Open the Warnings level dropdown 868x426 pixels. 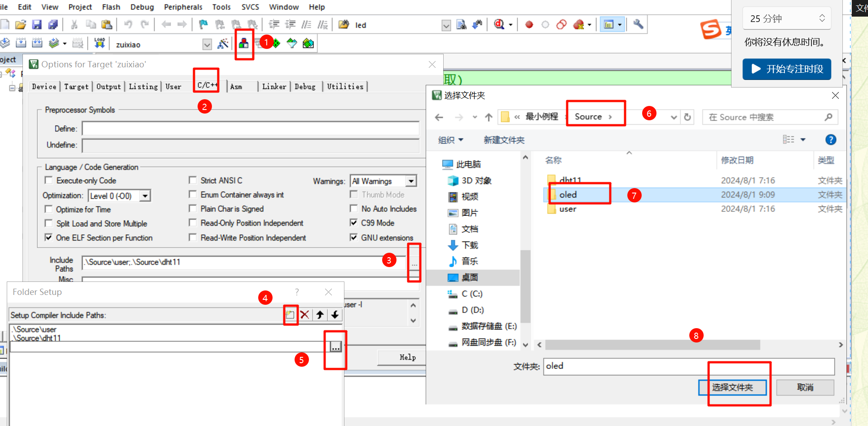[x=411, y=181]
